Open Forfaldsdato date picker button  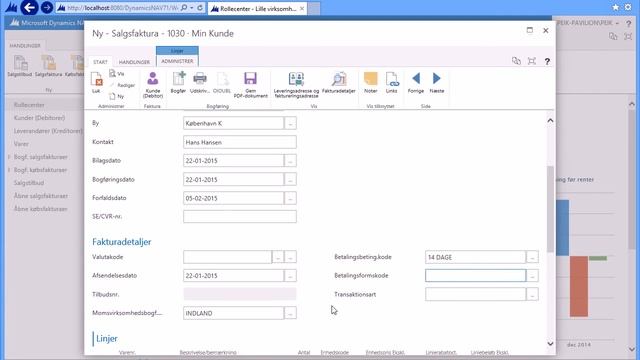click(290, 198)
